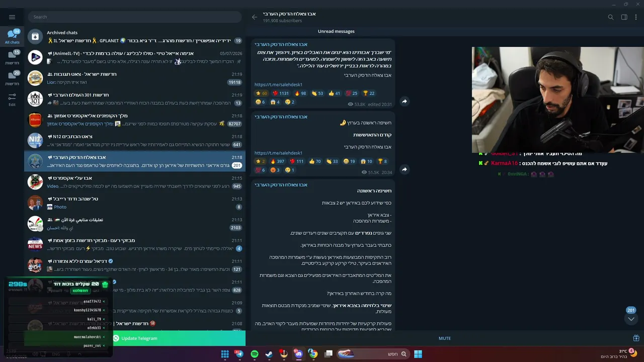This screenshot has height=362, width=644.
Task: Toggle the star reaction showing 60
Action: tap(262, 94)
